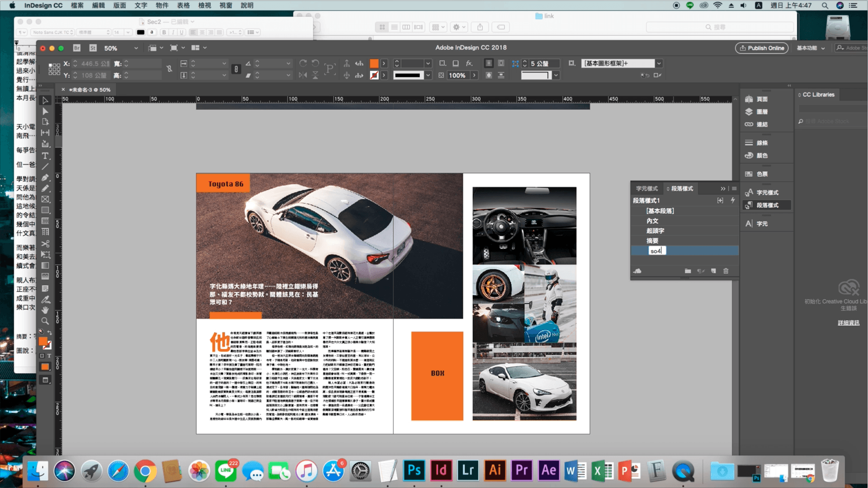
Task: Select document tab 未命名-3 @ 50%
Action: click(90, 89)
